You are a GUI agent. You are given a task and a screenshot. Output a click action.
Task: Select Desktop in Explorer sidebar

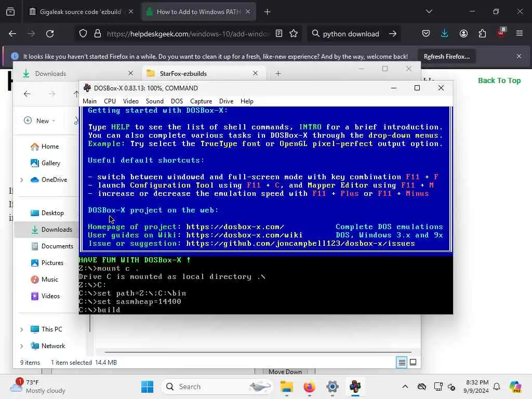point(47,213)
